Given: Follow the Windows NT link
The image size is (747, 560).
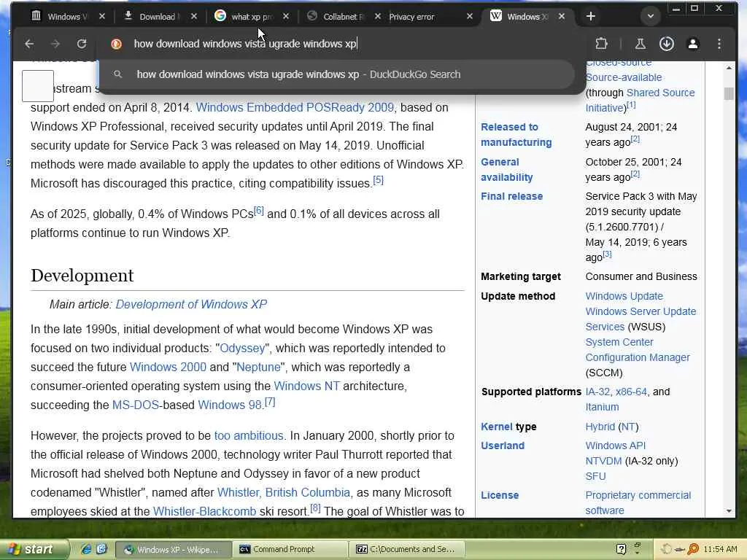Looking at the screenshot, I should click(307, 386).
